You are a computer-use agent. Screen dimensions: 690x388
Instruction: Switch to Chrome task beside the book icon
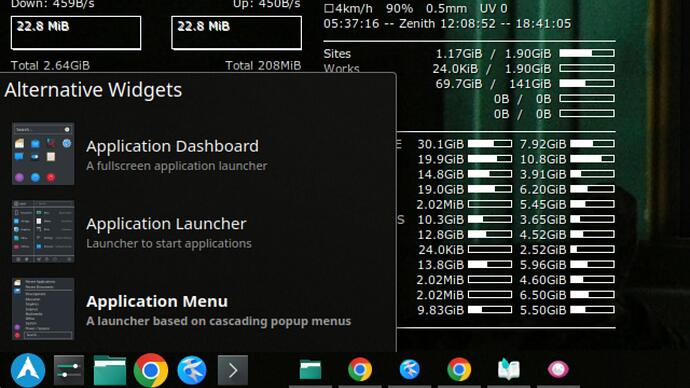click(459, 370)
